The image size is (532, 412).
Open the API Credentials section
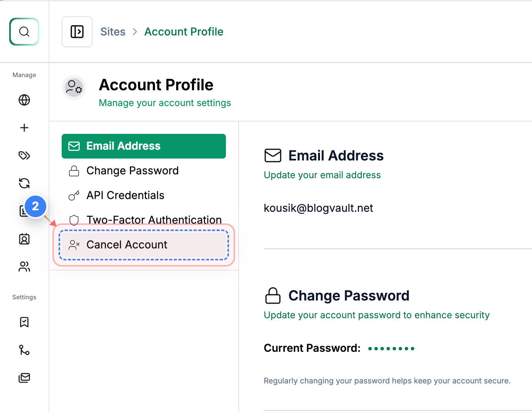click(x=125, y=195)
